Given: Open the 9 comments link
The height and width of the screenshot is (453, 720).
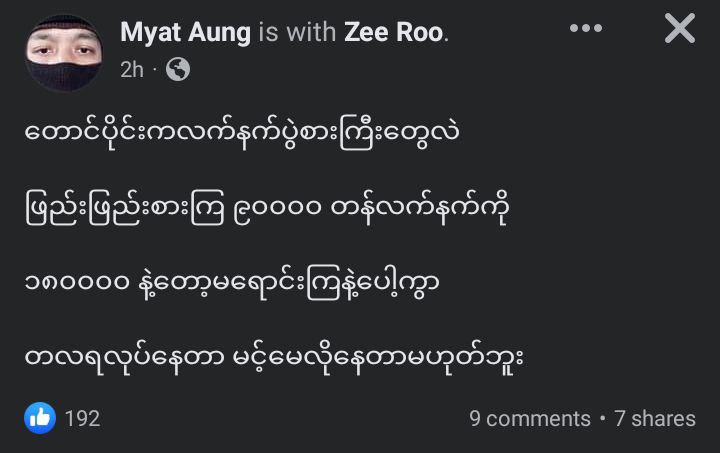Looking at the screenshot, I should pyautogui.click(x=529, y=418).
